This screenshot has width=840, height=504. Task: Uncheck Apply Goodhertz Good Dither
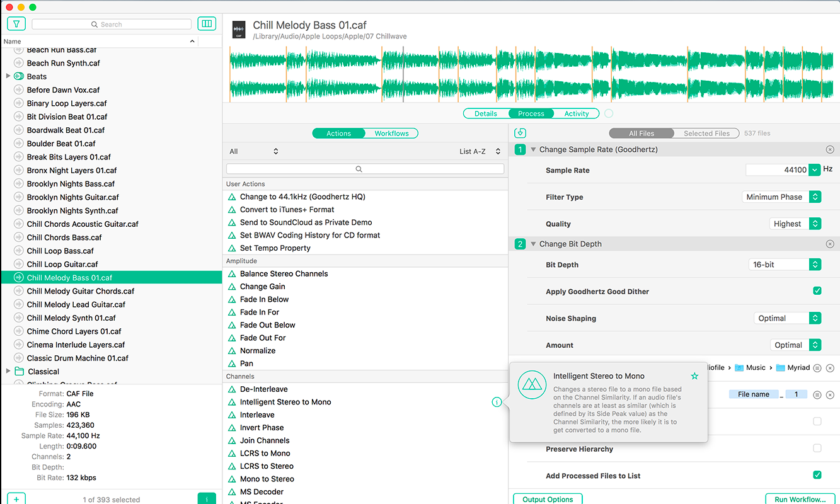pos(817,291)
